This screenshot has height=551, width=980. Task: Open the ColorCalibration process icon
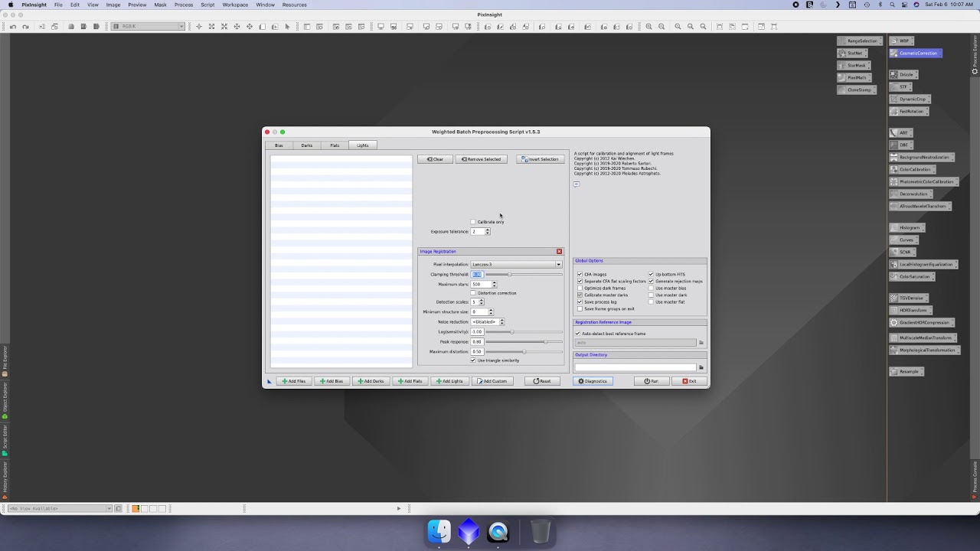tap(912, 169)
